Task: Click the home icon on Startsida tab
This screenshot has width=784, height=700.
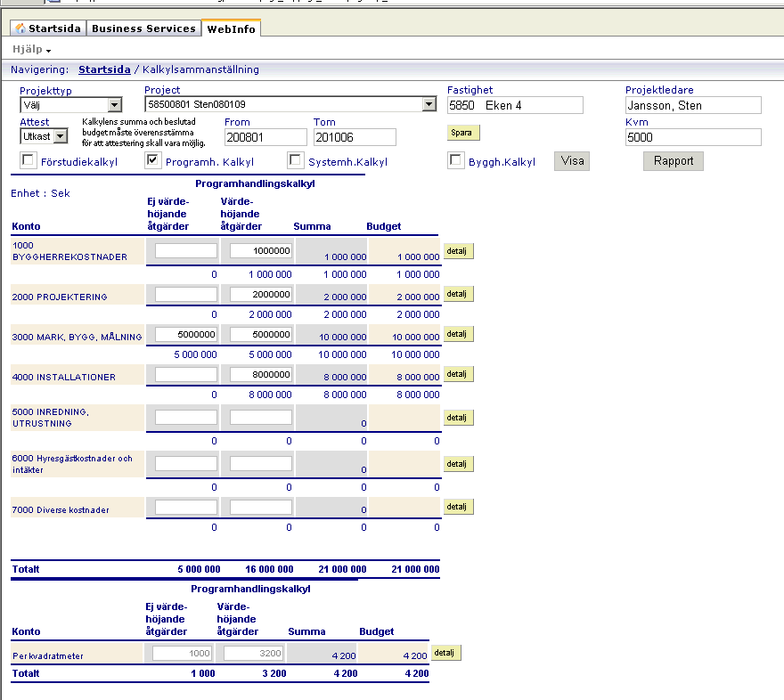Action: tap(20, 28)
